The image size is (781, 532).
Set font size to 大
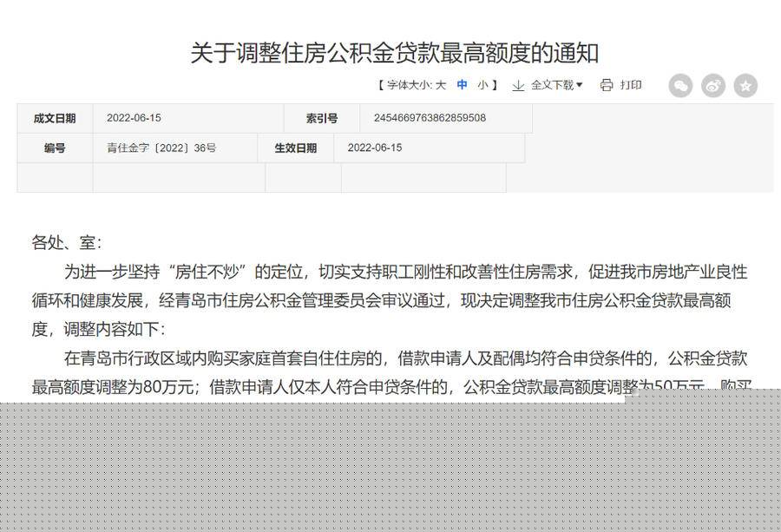(x=441, y=85)
